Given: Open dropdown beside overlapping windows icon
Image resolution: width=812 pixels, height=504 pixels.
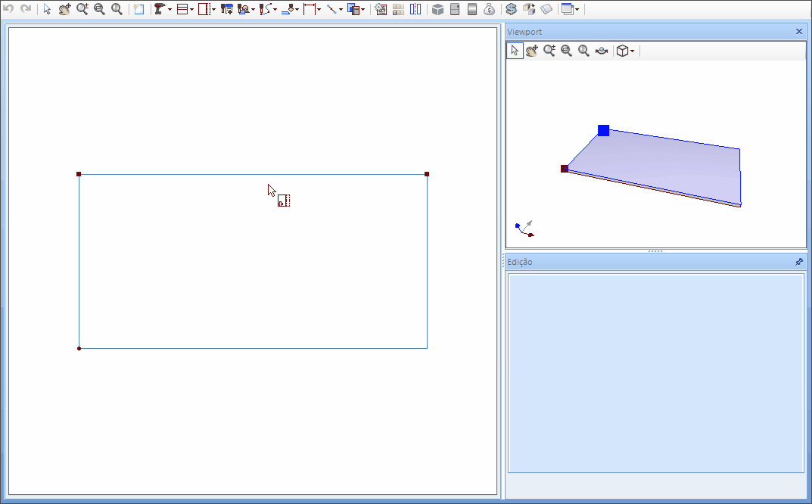Looking at the screenshot, I should pos(577,9).
